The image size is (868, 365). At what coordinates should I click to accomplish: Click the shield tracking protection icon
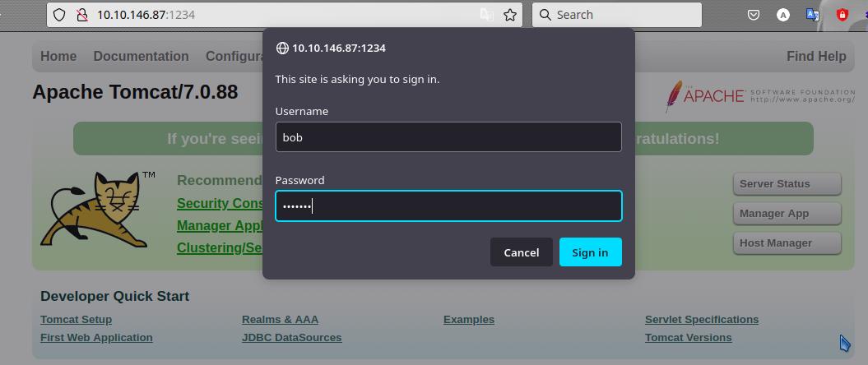(x=59, y=15)
